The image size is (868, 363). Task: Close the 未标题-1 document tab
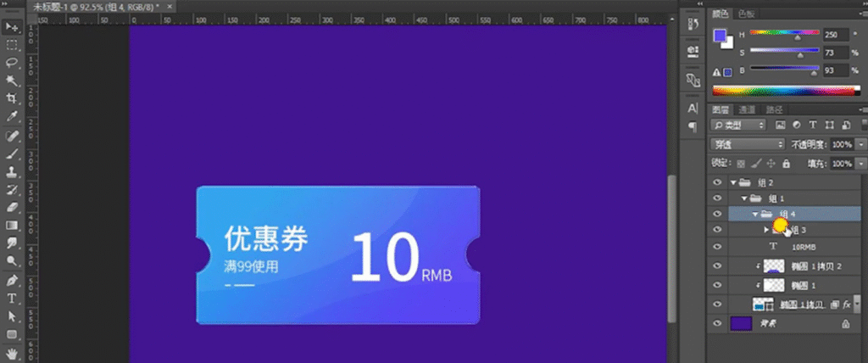pyautogui.click(x=169, y=7)
